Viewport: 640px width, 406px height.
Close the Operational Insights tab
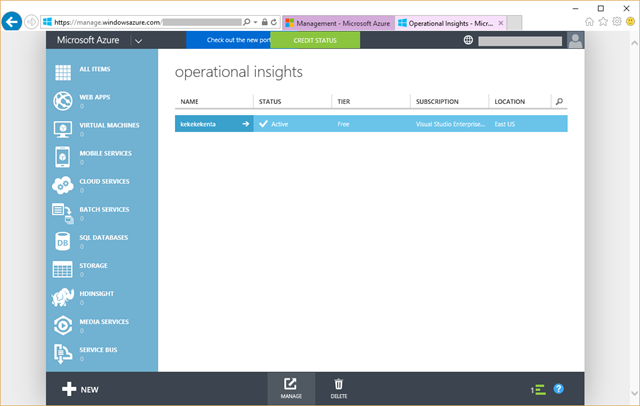[501, 23]
